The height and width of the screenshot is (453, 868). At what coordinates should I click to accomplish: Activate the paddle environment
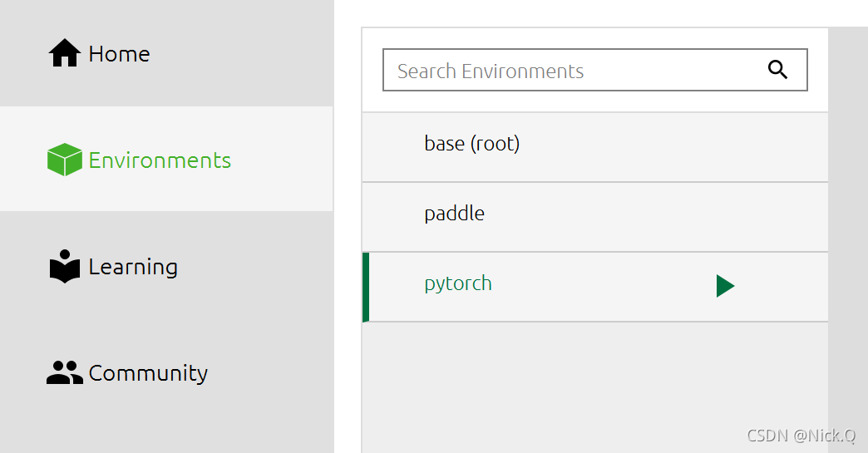coord(454,214)
